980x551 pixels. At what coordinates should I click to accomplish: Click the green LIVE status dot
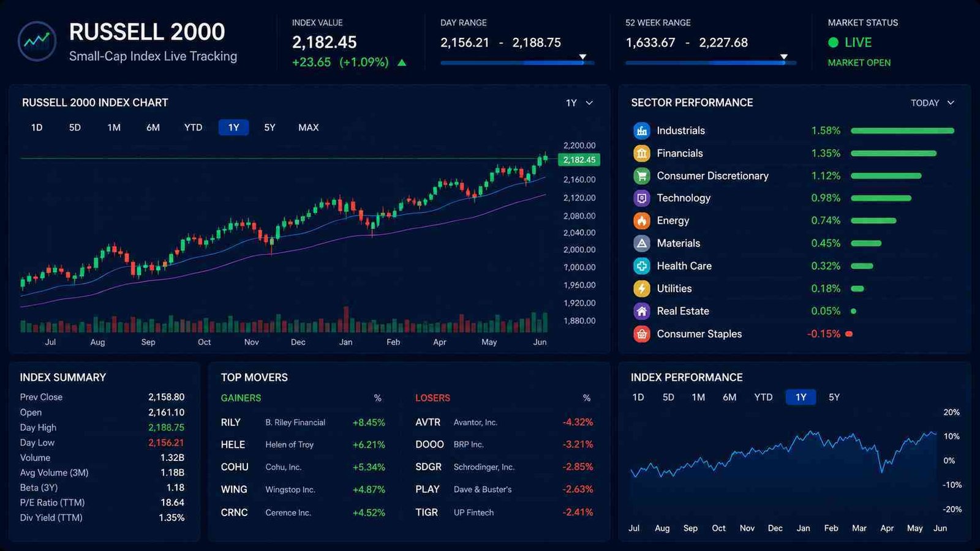coord(833,42)
